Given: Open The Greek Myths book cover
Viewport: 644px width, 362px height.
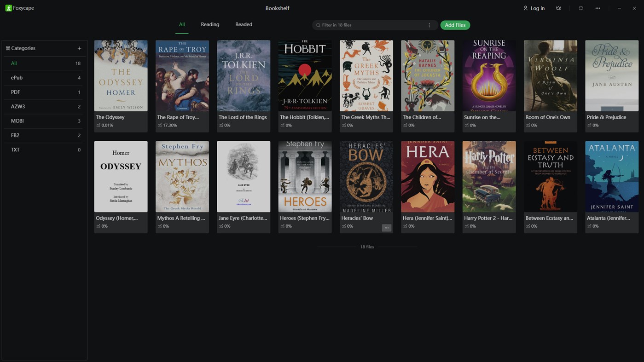Looking at the screenshot, I should (x=366, y=75).
